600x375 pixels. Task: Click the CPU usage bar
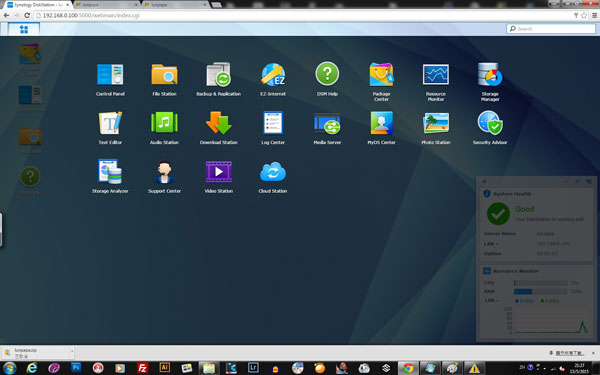(541, 283)
